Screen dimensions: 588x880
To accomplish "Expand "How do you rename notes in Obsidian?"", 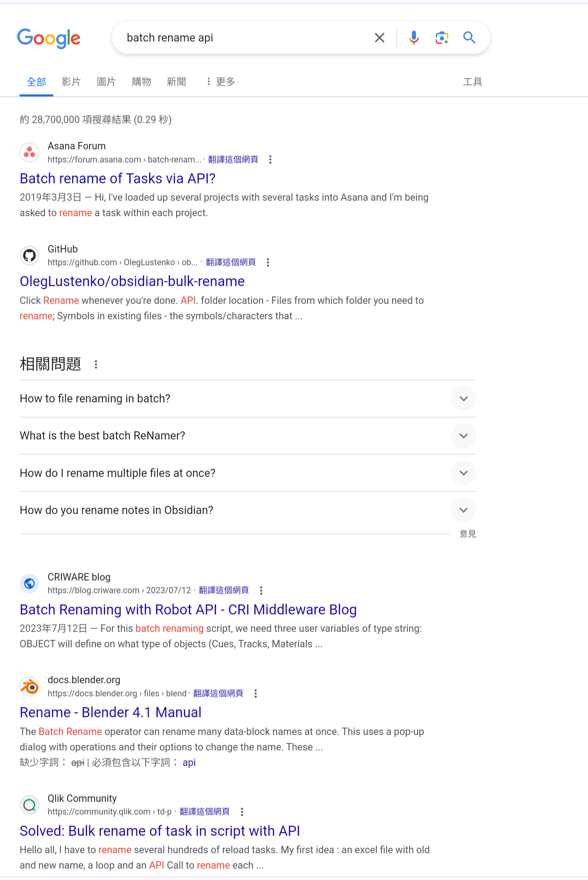I will [x=248, y=510].
